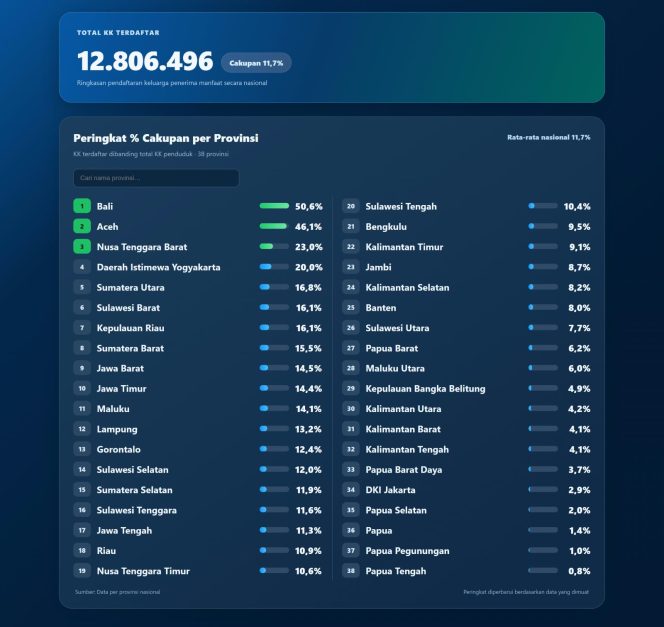Viewport: 664px width, 627px height.
Task: Select the Gorontalo province name
Action: [x=119, y=450]
